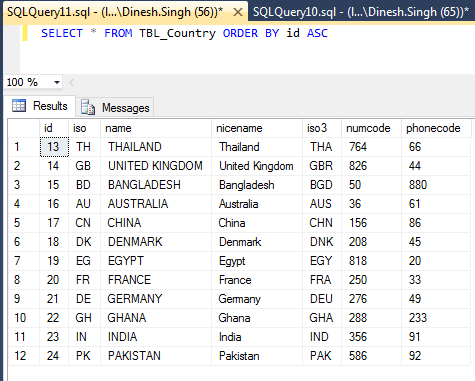Image resolution: width=475 pixels, height=381 pixels.
Task: Close the SQLQuery11.sql tab
Action: click(238, 12)
